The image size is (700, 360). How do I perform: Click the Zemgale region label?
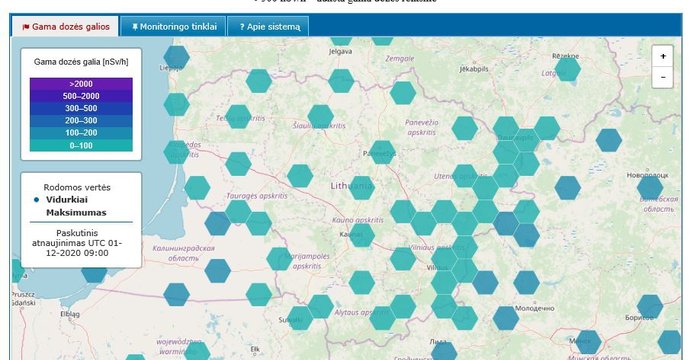[x=400, y=59]
